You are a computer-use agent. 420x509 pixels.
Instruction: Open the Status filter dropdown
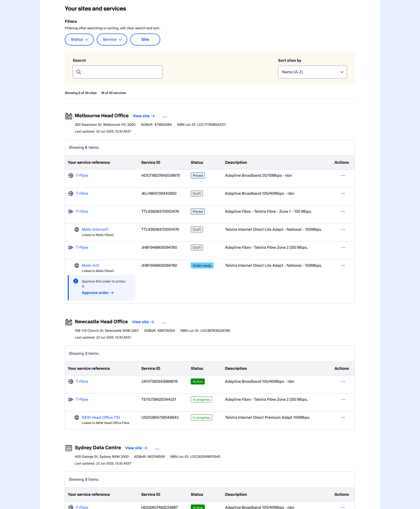coord(79,39)
